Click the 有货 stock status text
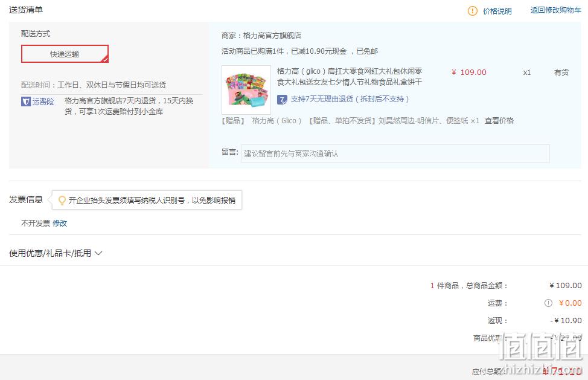The height and width of the screenshot is (380, 588). click(561, 72)
